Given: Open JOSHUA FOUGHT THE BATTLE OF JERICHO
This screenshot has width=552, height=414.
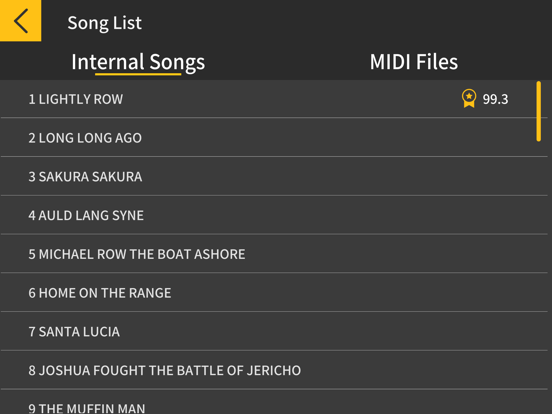Looking at the screenshot, I should click(274, 370).
